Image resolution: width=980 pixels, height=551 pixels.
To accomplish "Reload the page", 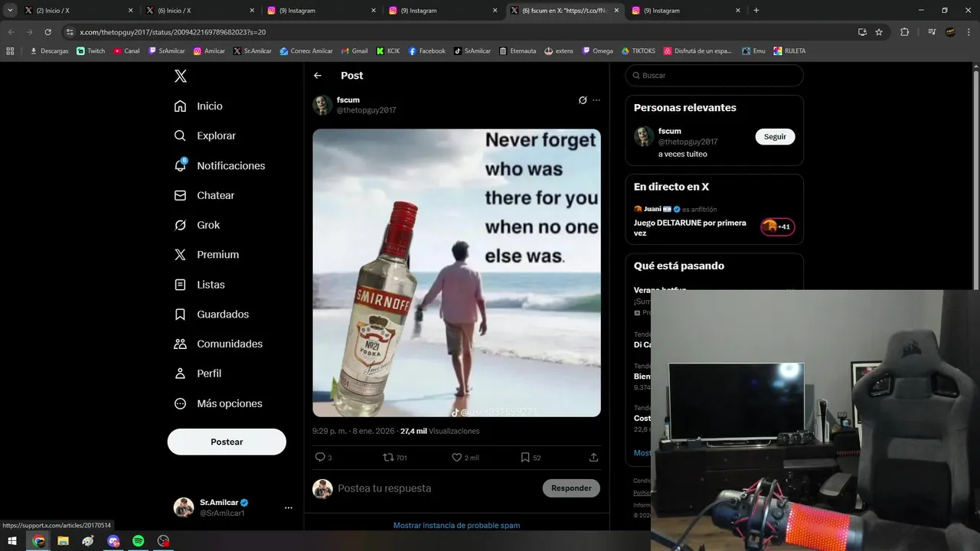I will tap(47, 32).
